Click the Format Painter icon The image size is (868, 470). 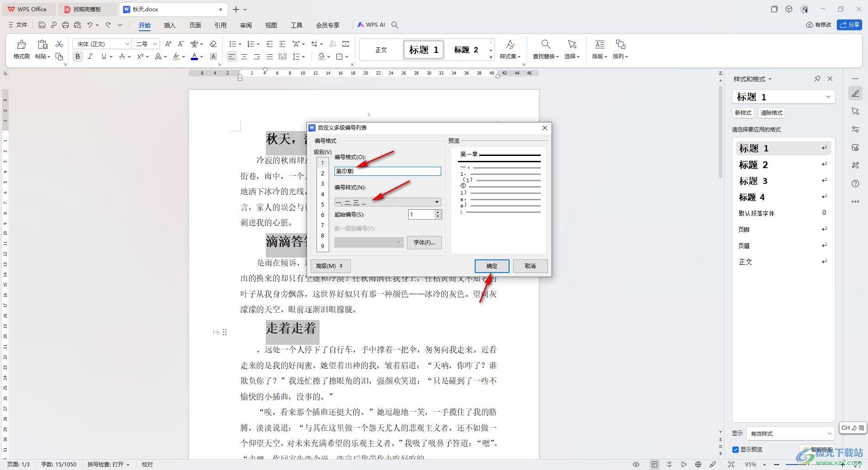point(21,49)
